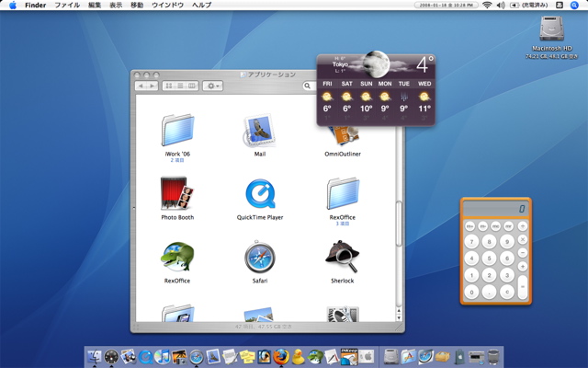Select the Sherlock application icon
This screenshot has height=368, width=588.
[x=342, y=257]
